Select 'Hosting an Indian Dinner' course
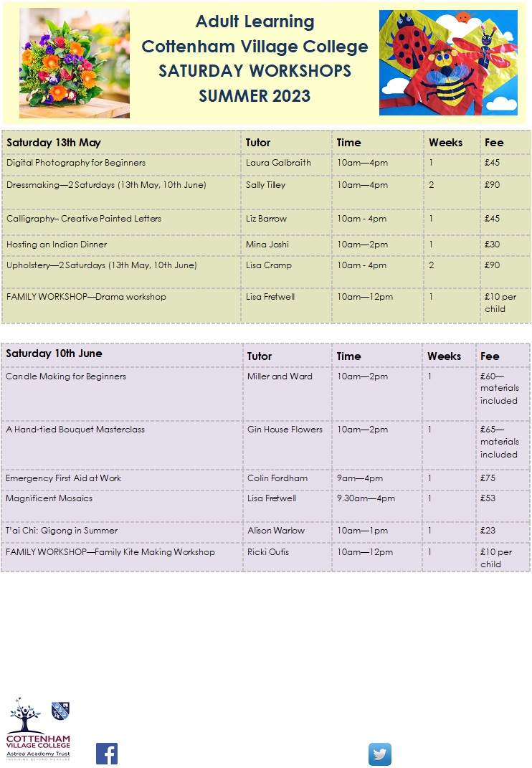 point(57,245)
